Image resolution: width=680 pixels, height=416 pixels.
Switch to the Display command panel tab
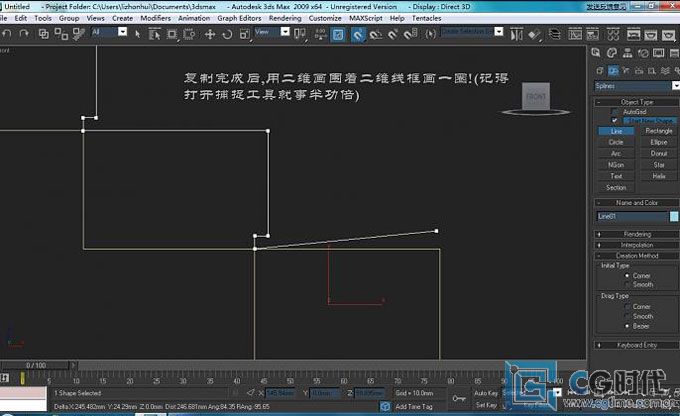click(659, 53)
